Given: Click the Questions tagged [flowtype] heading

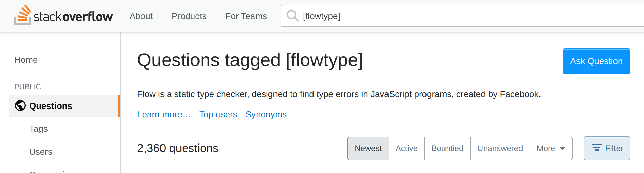Looking at the screenshot, I should [x=250, y=60].
